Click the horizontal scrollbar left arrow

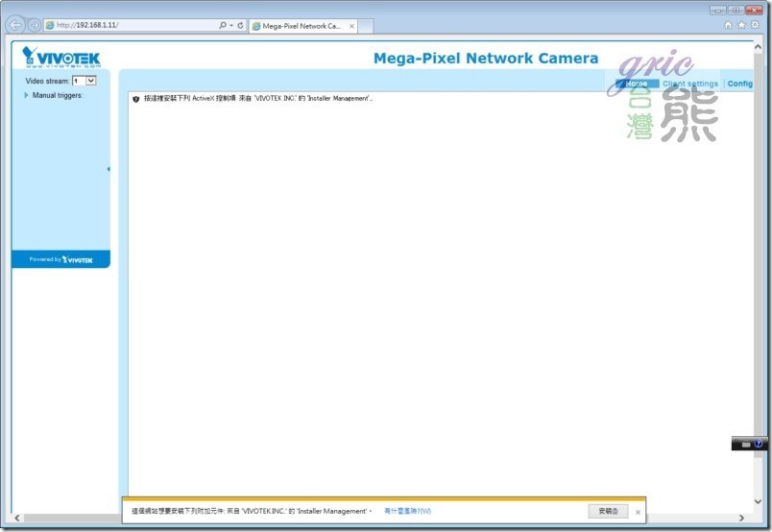(x=17, y=518)
